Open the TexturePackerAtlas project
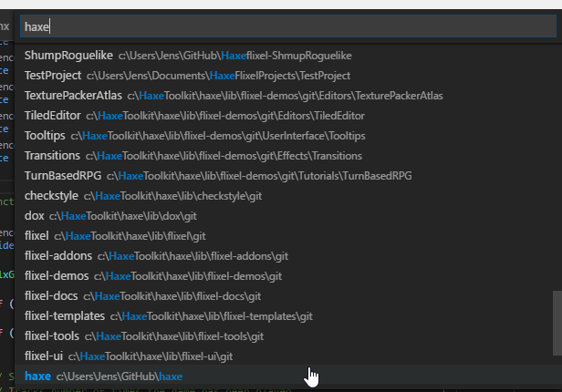Image resolution: width=562 pixels, height=392 pixels. [288, 96]
